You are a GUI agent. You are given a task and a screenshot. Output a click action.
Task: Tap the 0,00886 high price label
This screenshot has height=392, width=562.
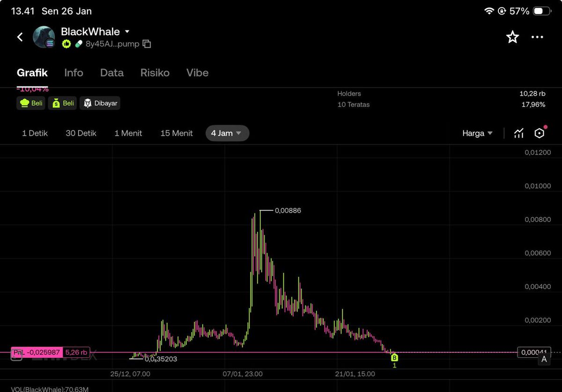[288, 211]
